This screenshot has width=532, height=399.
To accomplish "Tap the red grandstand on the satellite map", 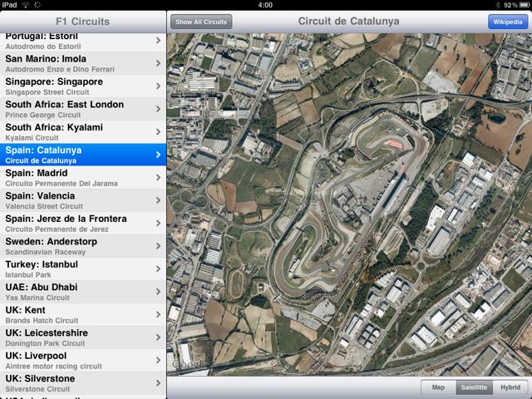I will click(393, 145).
